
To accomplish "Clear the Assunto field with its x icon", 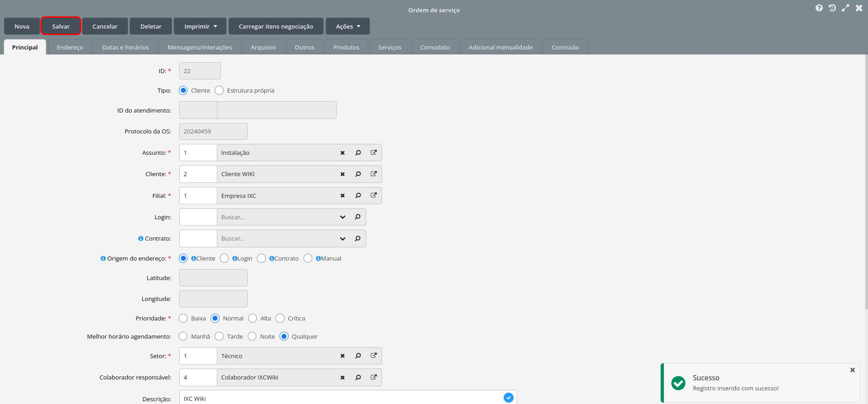I will 343,153.
